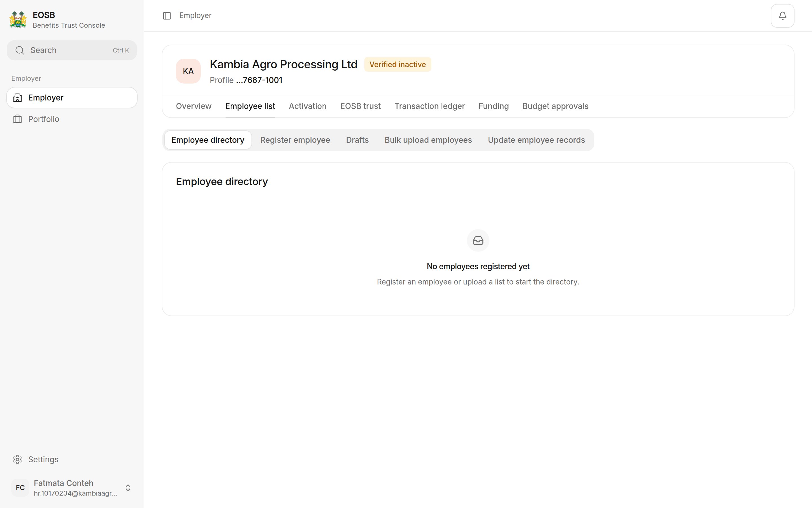
Task: Toggle the sidebar panel icon
Action: point(167,16)
